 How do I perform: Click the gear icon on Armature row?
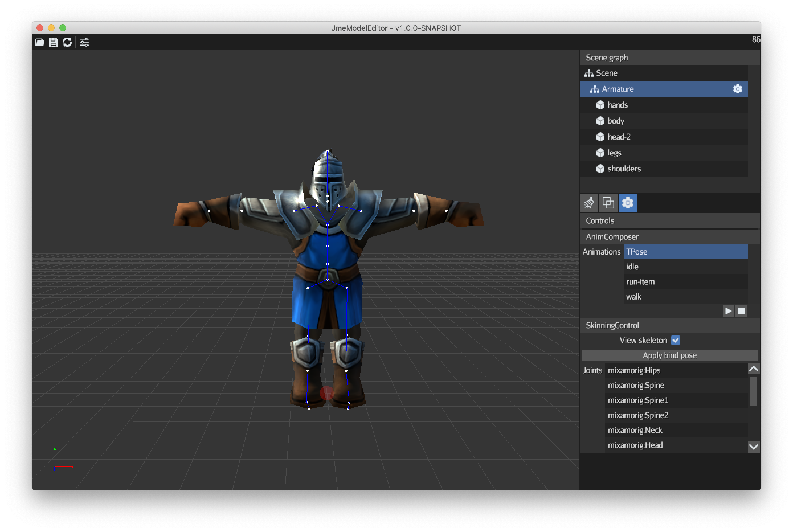(x=737, y=89)
